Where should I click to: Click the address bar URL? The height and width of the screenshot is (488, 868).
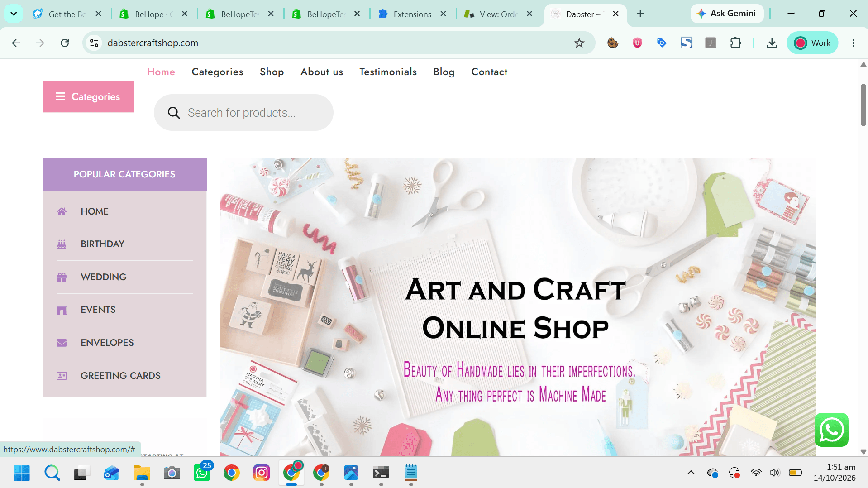tap(153, 43)
